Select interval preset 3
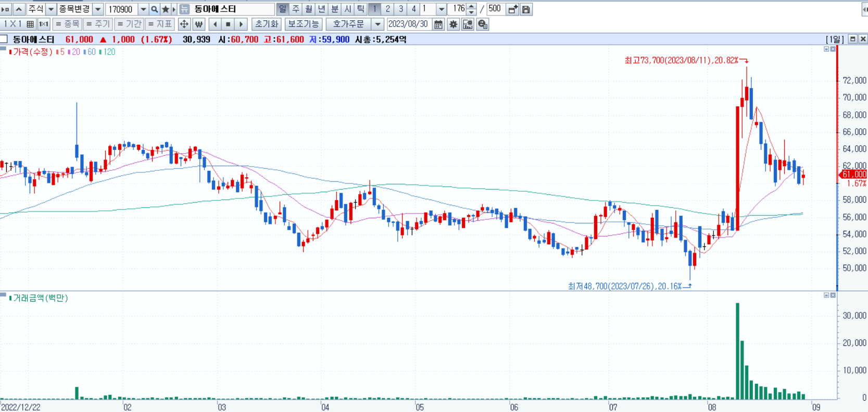 point(400,9)
